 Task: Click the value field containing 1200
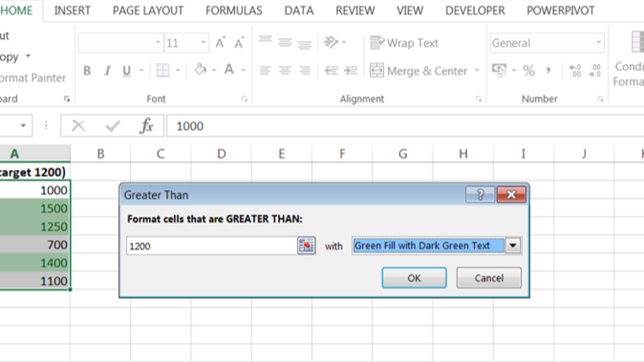click(x=211, y=246)
